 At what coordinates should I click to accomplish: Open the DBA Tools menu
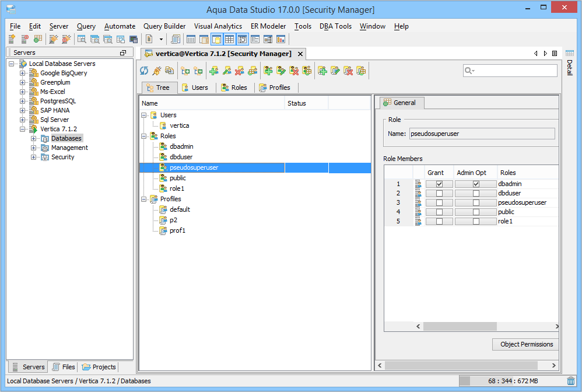click(x=335, y=26)
